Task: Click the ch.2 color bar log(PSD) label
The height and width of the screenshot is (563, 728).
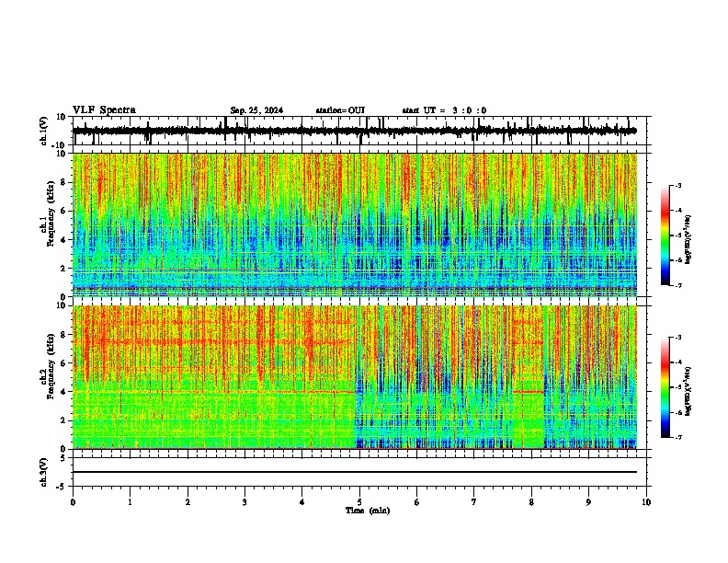Action: click(x=688, y=391)
